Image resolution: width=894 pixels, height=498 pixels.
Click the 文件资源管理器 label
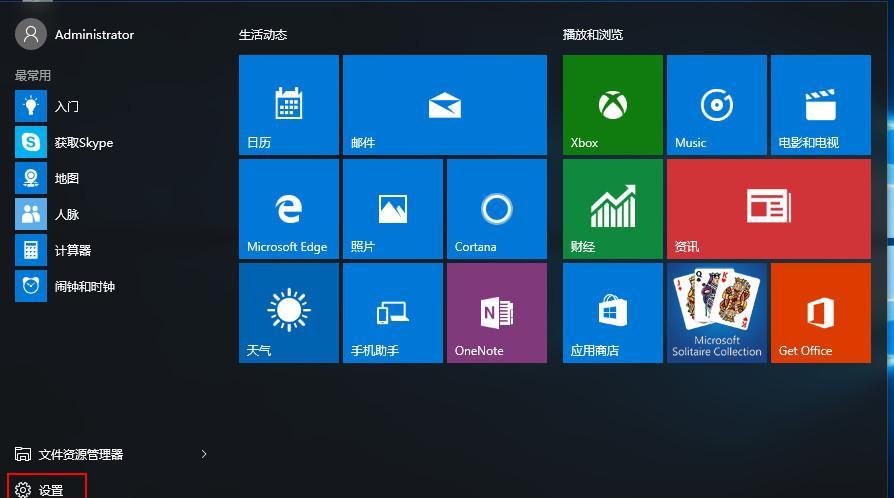(81, 455)
